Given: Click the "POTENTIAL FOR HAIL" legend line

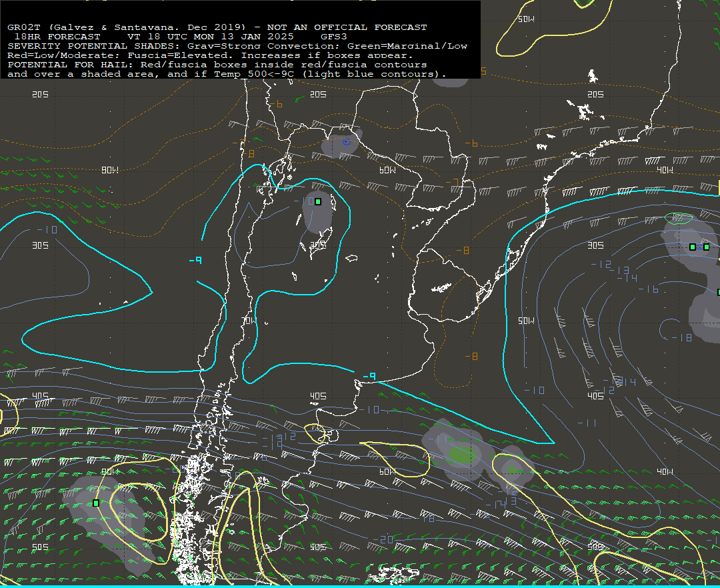Looking at the screenshot, I should (x=217, y=65).
